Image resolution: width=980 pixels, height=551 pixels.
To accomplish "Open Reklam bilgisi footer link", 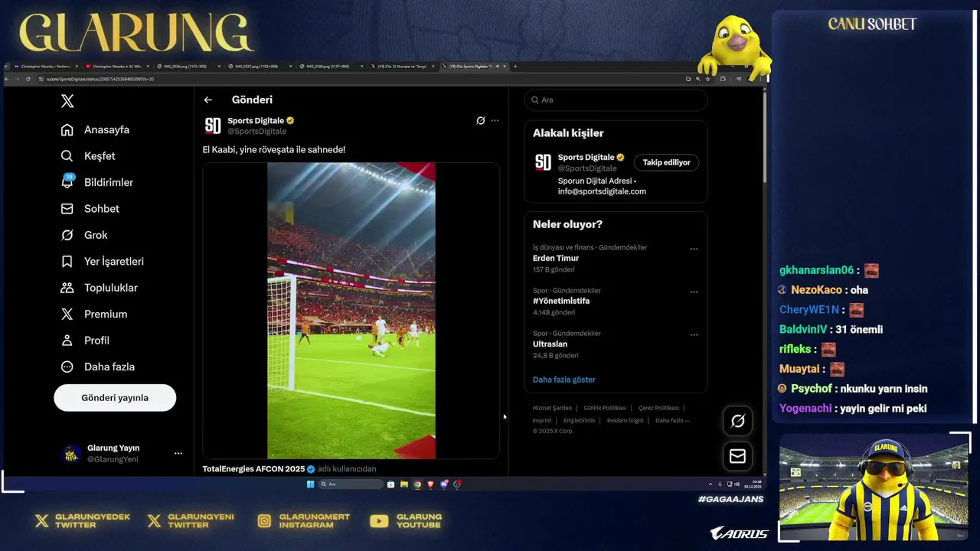I will pos(626,420).
